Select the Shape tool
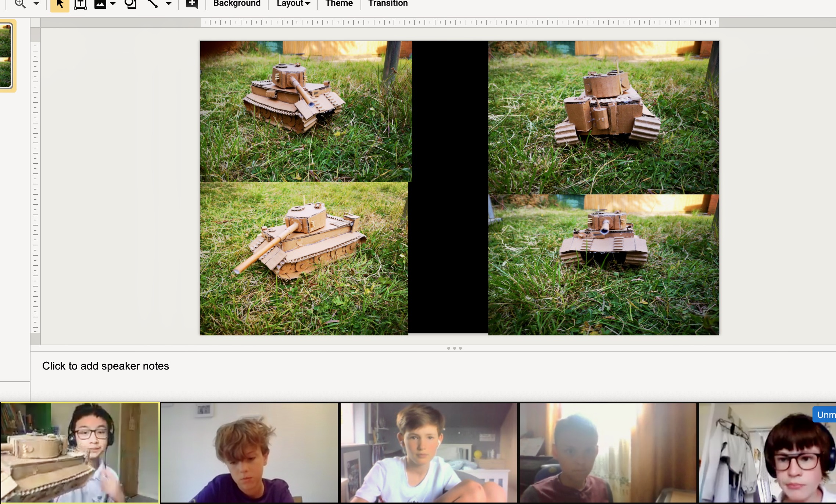This screenshot has width=836, height=504. [130, 4]
